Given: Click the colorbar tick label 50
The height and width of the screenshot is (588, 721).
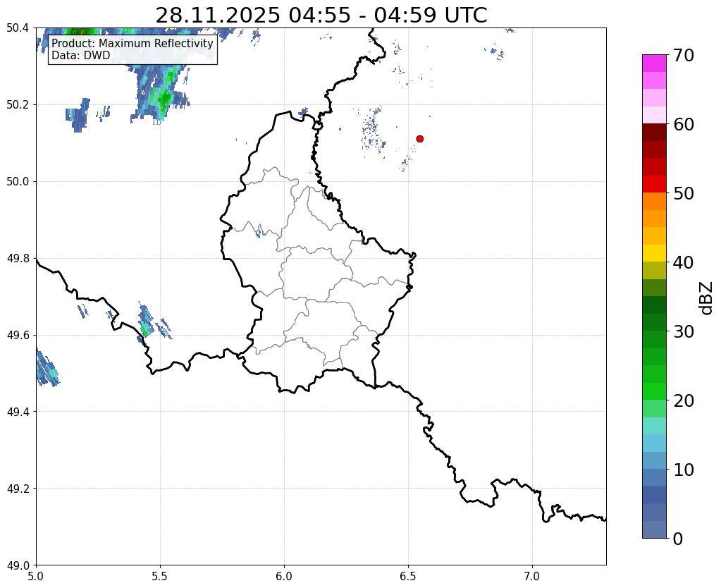Looking at the screenshot, I should point(684,193).
